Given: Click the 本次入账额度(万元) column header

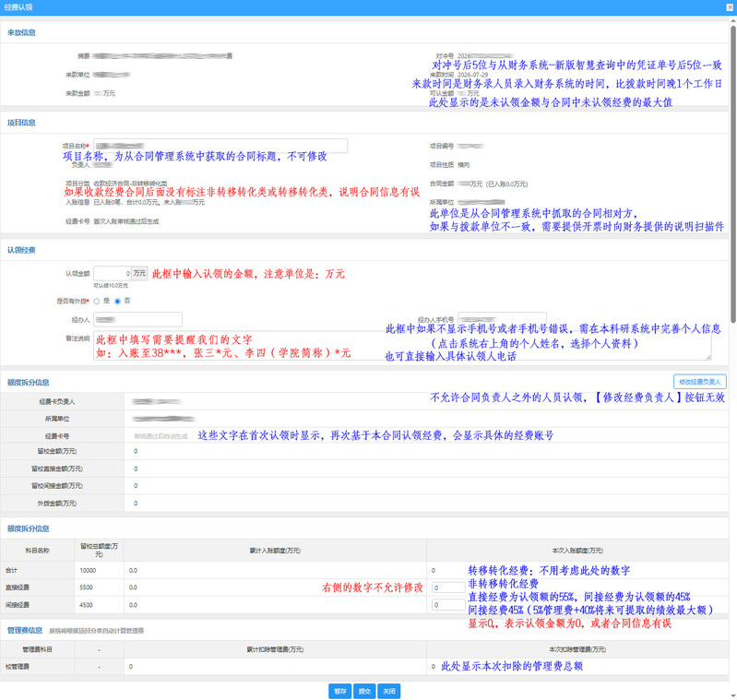Looking at the screenshot, I should tap(577, 551).
